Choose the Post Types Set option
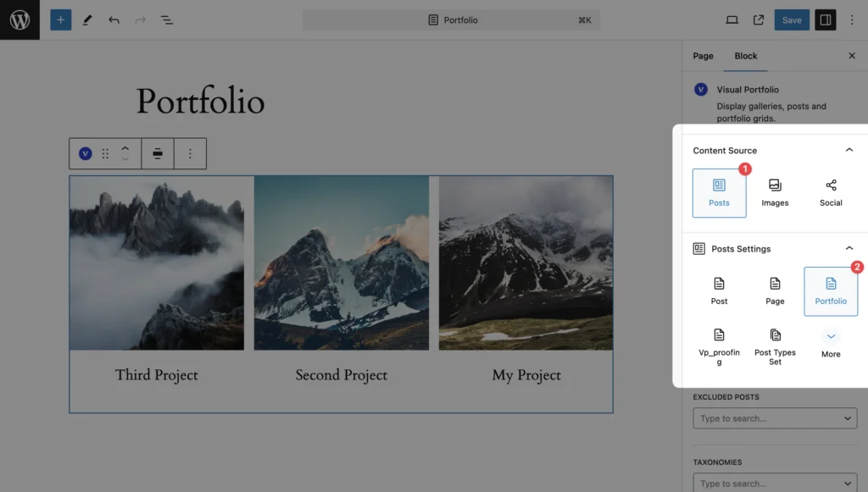This screenshot has height=492, width=868. (x=775, y=346)
